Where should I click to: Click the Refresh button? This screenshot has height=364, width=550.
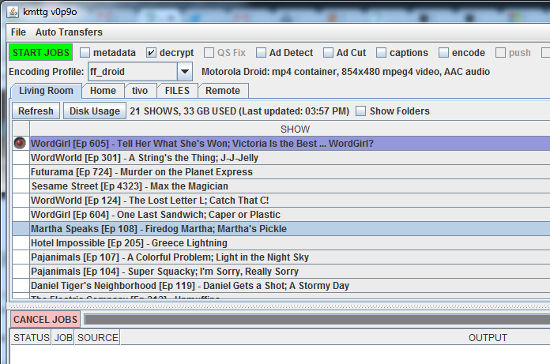click(36, 111)
